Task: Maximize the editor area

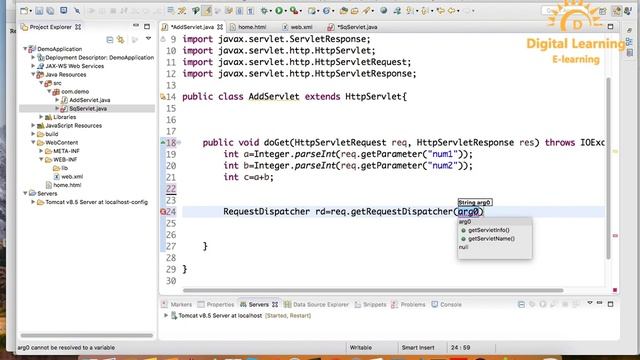Action: coord(610,27)
